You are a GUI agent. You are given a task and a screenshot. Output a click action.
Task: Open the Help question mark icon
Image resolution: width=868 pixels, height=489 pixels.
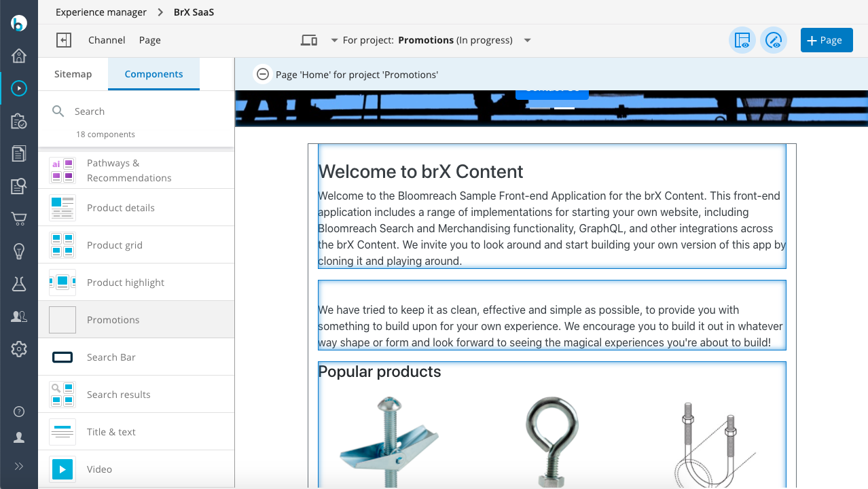coord(19,412)
